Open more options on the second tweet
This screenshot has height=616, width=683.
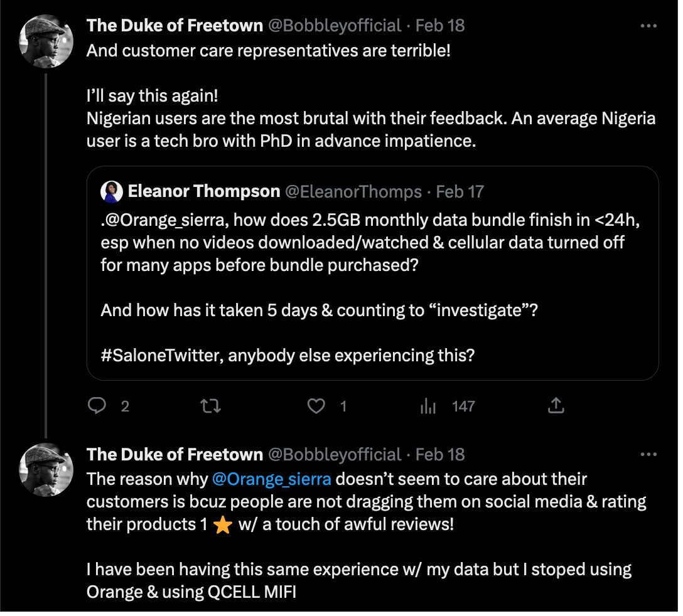click(x=648, y=454)
